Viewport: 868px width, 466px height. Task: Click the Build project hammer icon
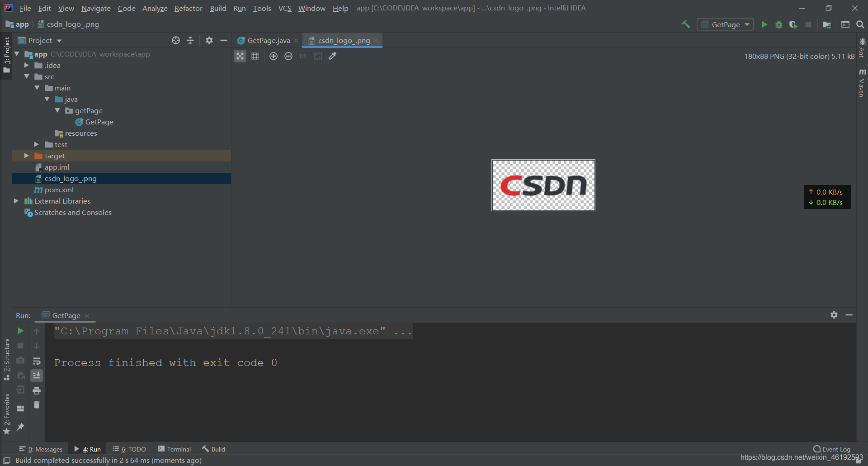(x=686, y=24)
